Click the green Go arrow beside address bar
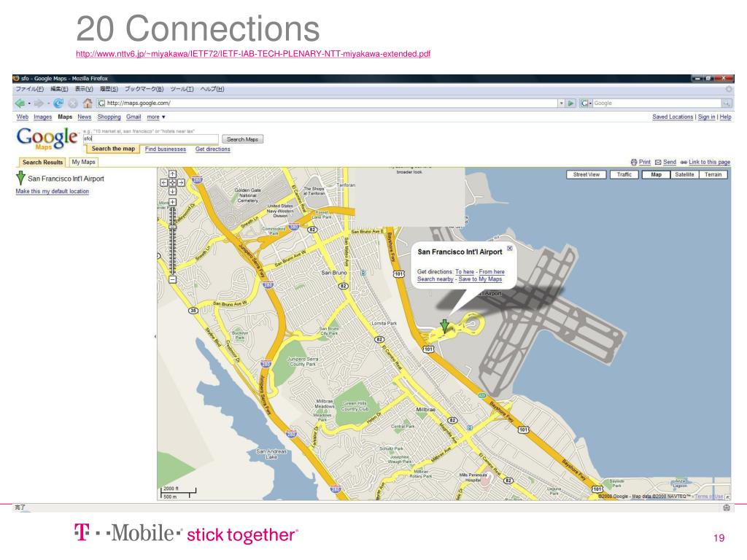This screenshot has width=747, height=560. pyautogui.click(x=570, y=103)
